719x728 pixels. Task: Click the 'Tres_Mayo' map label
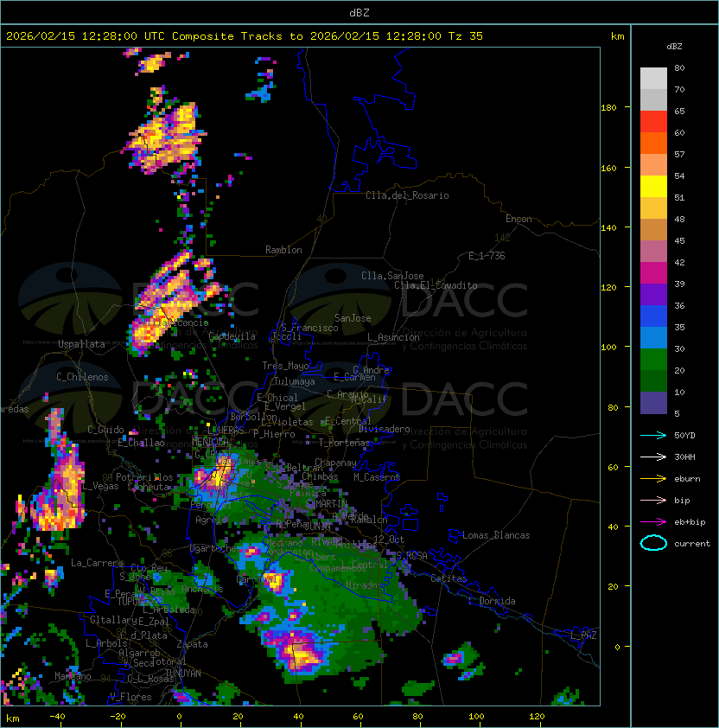[285, 366]
